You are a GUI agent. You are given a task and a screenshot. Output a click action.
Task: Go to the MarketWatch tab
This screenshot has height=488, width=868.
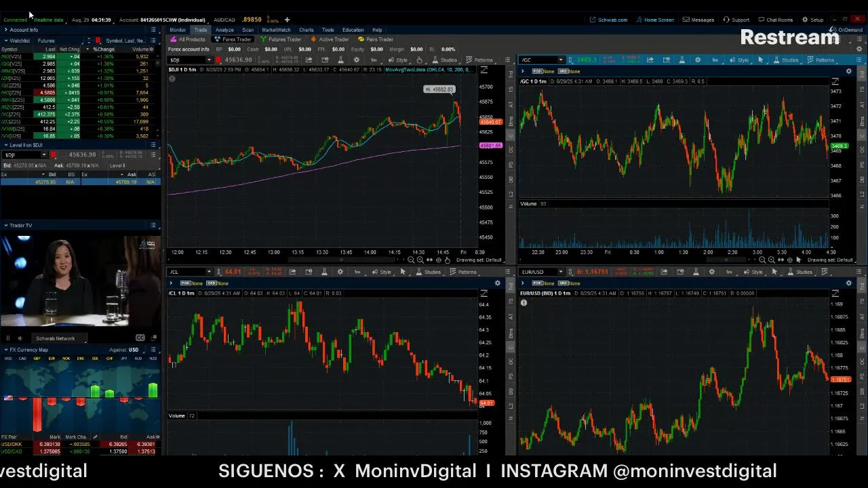click(276, 30)
